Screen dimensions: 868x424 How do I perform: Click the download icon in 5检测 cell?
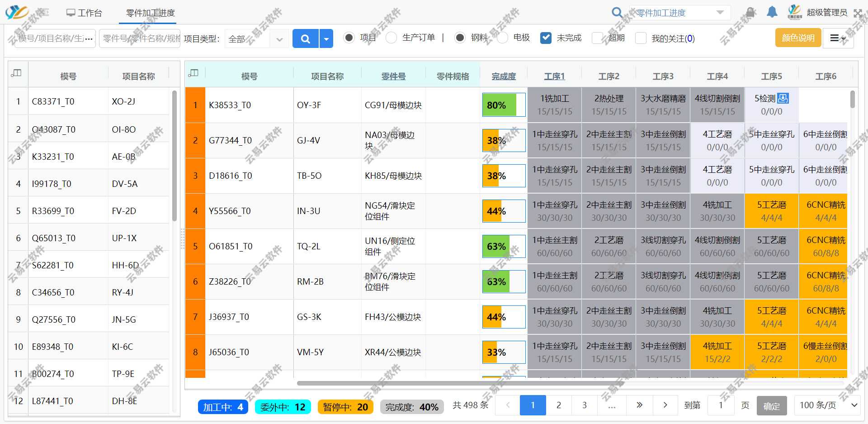click(x=783, y=98)
